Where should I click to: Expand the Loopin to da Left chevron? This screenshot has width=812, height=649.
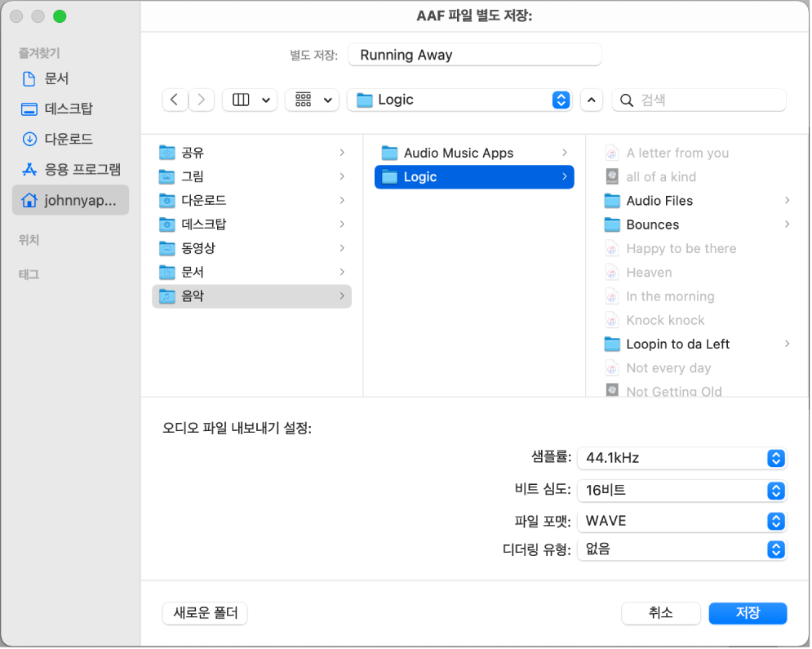pos(787,344)
